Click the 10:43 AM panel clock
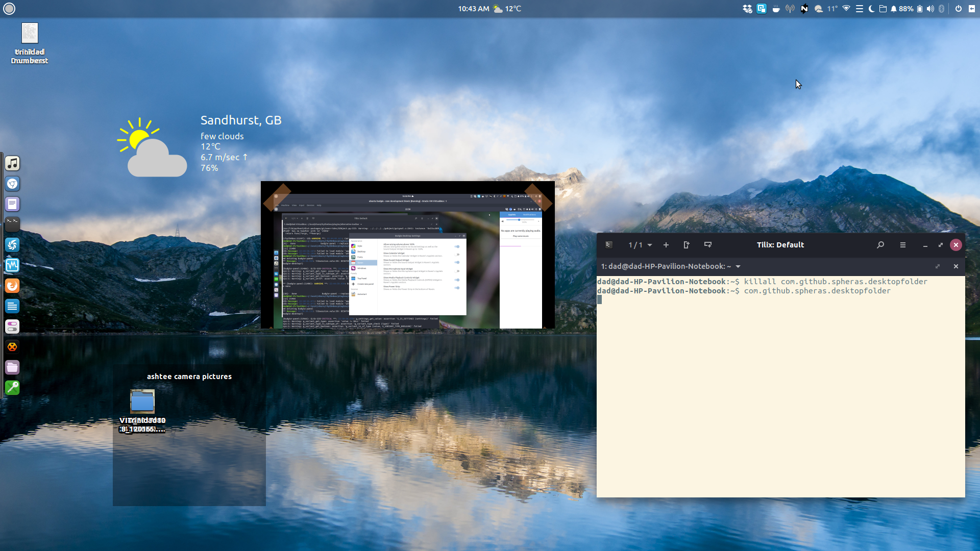The image size is (980, 551). pyautogui.click(x=473, y=9)
